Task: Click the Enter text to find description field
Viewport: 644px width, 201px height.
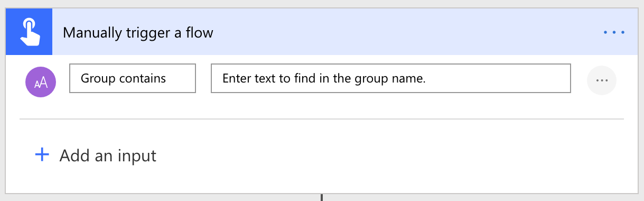Action: pos(391,78)
